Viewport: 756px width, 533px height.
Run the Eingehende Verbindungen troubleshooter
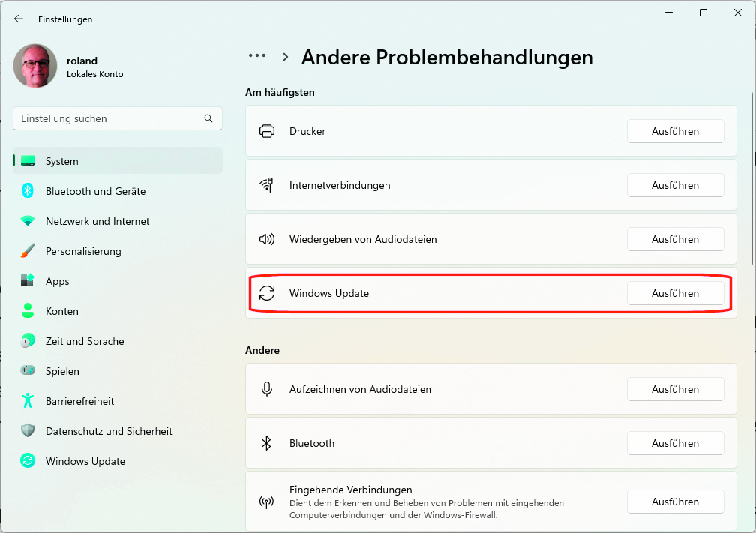tap(675, 502)
